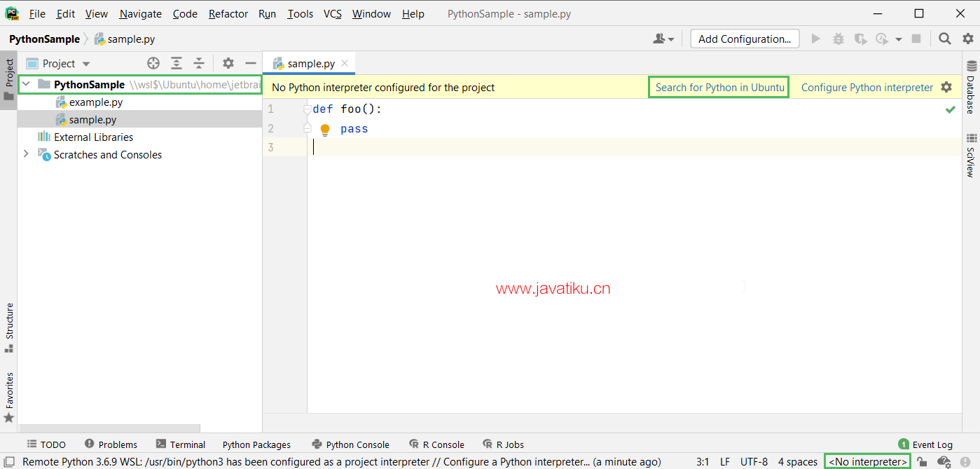Screen dimensions: 980x469
Task: Open the Refactor menu
Action: (228, 14)
